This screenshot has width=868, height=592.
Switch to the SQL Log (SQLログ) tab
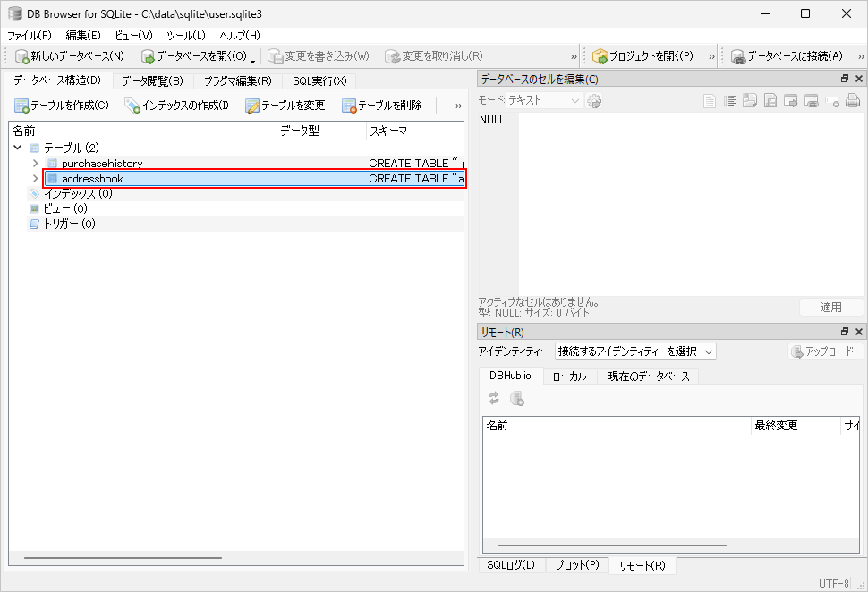pos(511,565)
